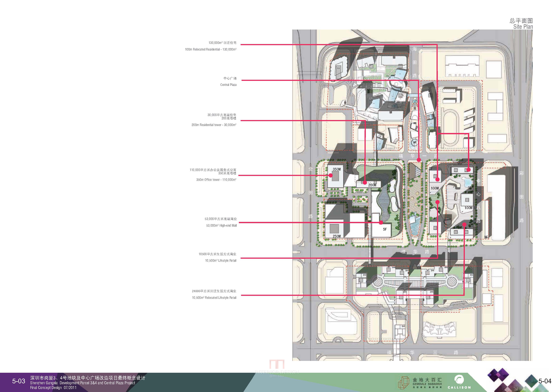This screenshot has height=392, width=554.
Task: Click the Callison swirl logo
Action: point(459,380)
